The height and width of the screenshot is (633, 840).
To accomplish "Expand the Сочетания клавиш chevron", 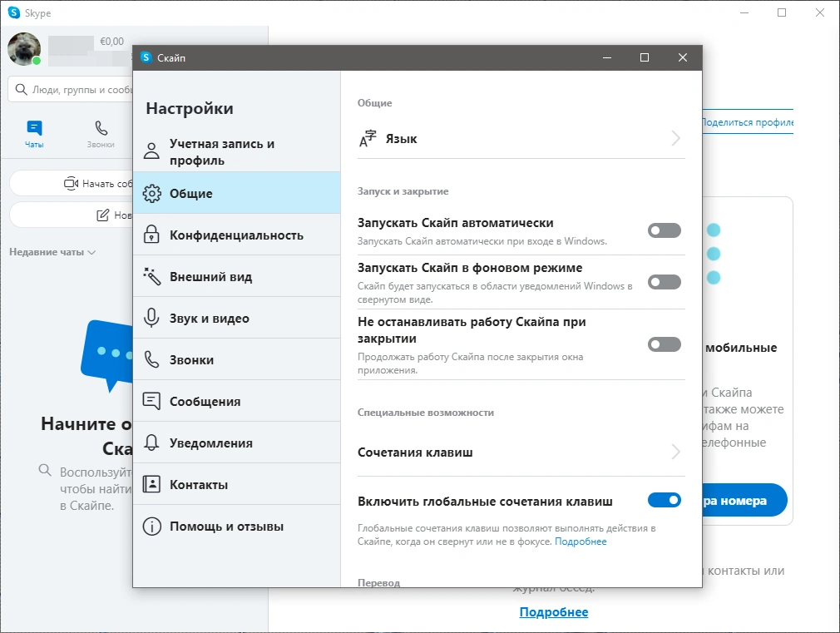I will tap(676, 452).
